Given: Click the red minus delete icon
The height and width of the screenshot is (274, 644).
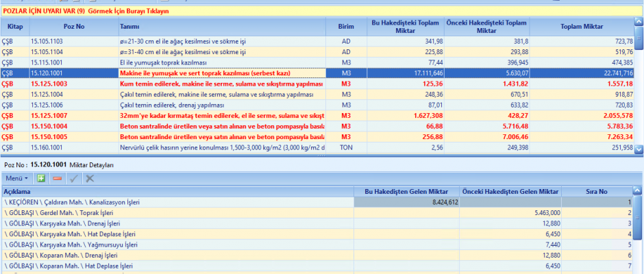Looking at the screenshot, I should coord(57,178).
